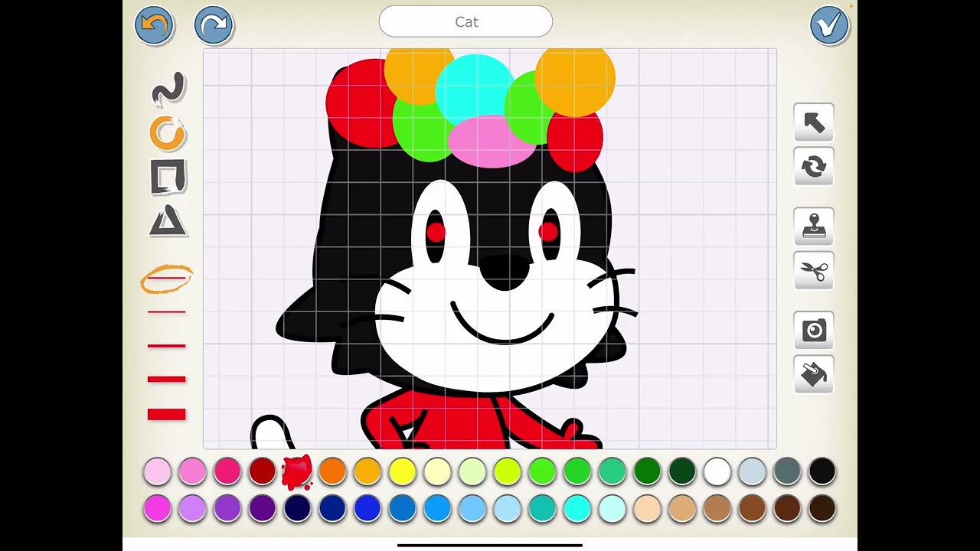The height and width of the screenshot is (551, 980).
Task: Pick the selected red paint splat swatch
Action: (297, 471)
